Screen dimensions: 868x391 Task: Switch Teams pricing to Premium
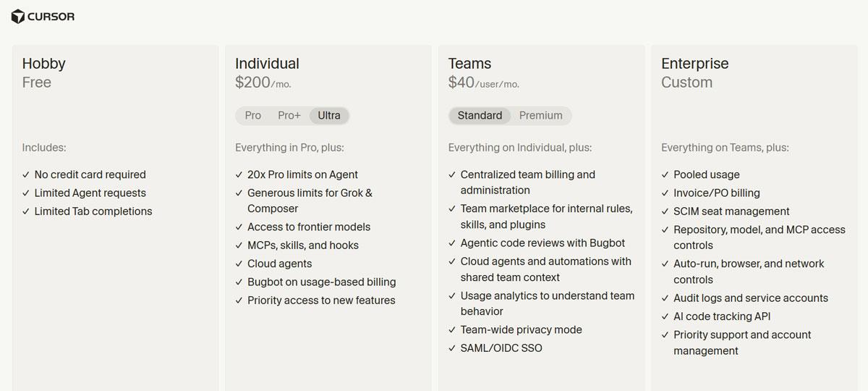tap(540, 115)
